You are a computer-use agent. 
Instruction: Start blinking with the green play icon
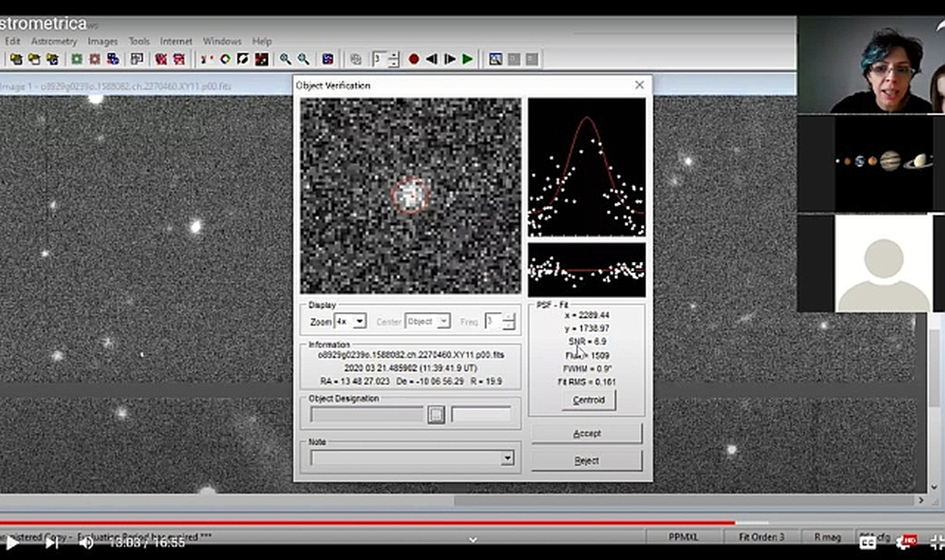pyautogui.click(x=467, y=59)
